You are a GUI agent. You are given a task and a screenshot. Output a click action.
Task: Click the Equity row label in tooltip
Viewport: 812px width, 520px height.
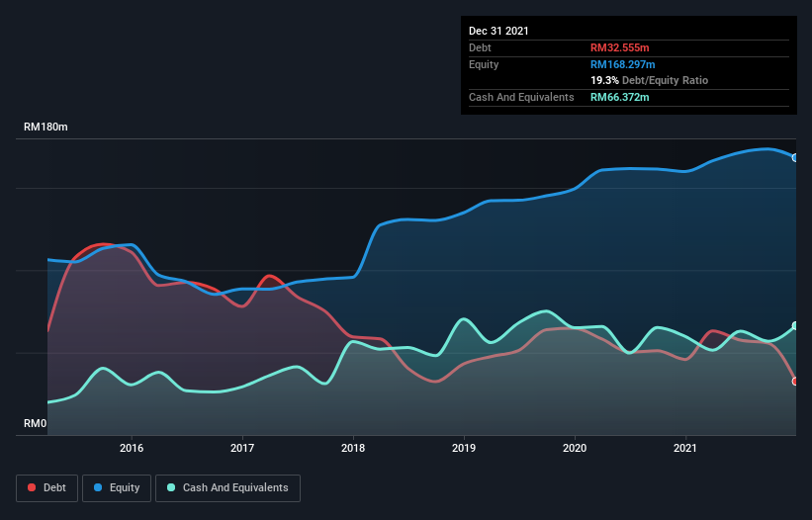[x=484, y=64]
